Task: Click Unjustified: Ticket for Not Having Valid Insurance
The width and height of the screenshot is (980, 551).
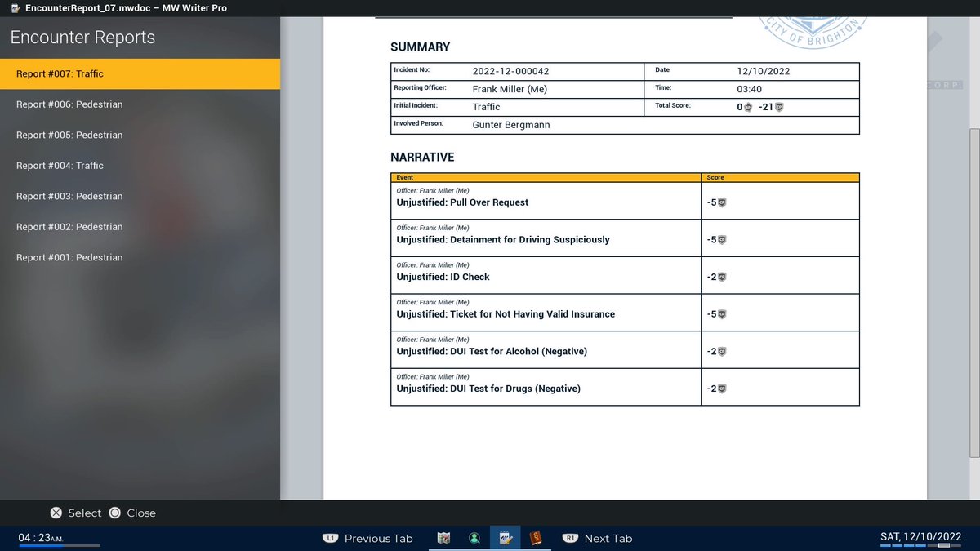Action: pyautogui.click(x=506, y=314)
